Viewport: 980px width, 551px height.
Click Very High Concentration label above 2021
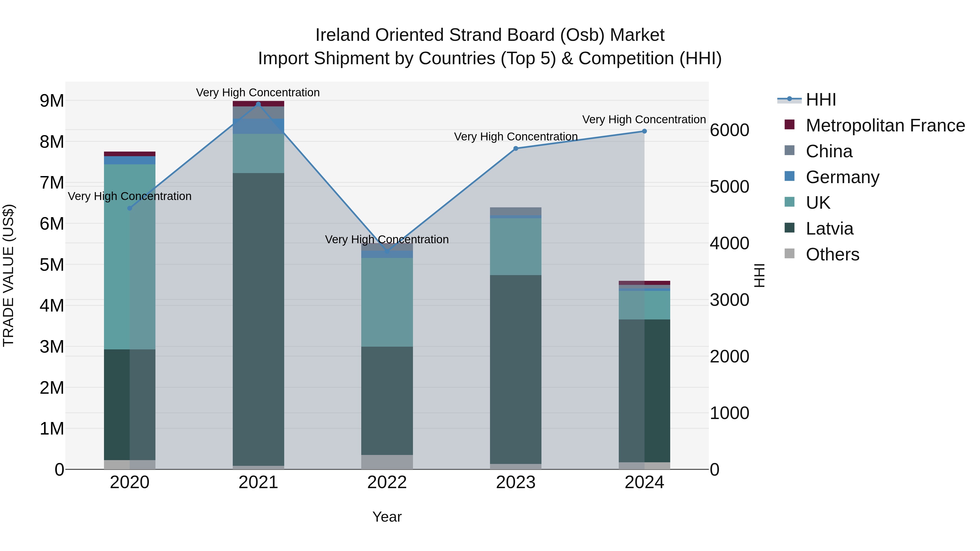[x=258, y=93]
